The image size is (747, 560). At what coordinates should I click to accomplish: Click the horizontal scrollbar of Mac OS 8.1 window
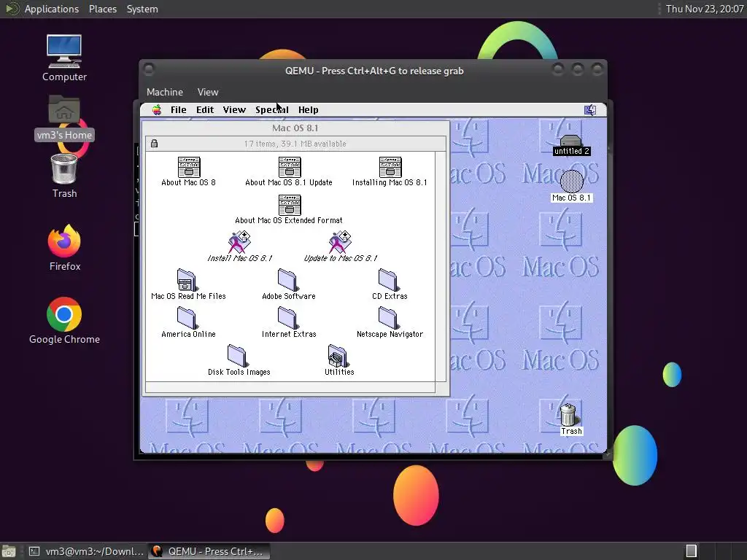click(x=290, y=387)
